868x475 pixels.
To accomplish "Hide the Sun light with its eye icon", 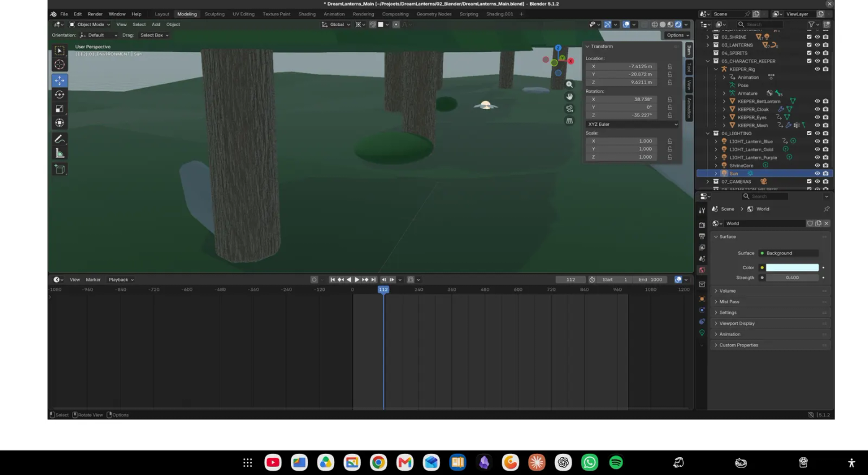I will point(817,174).
